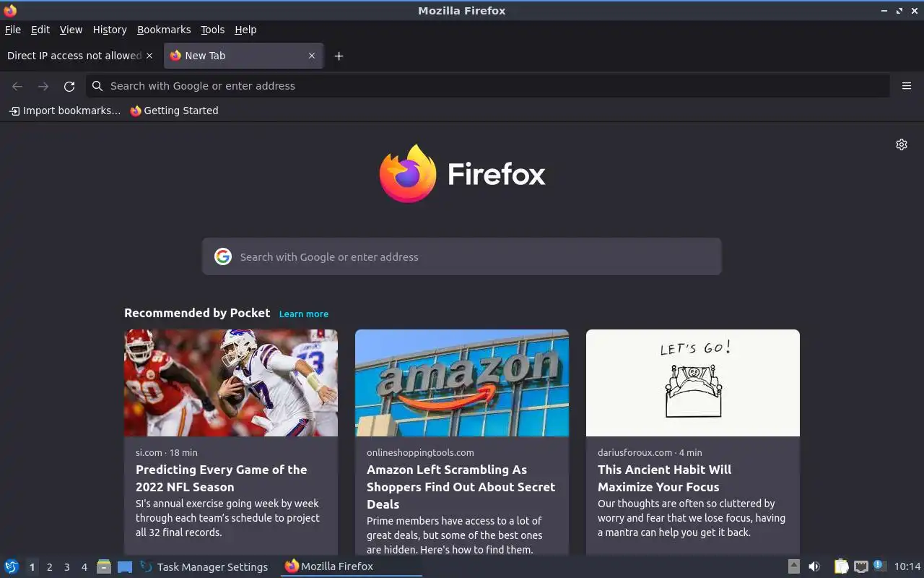The width and height of the screenshot is (924, 578).
Task: Click 'Our thoughts are often so cluttered' description
Action: pos(692,518)
